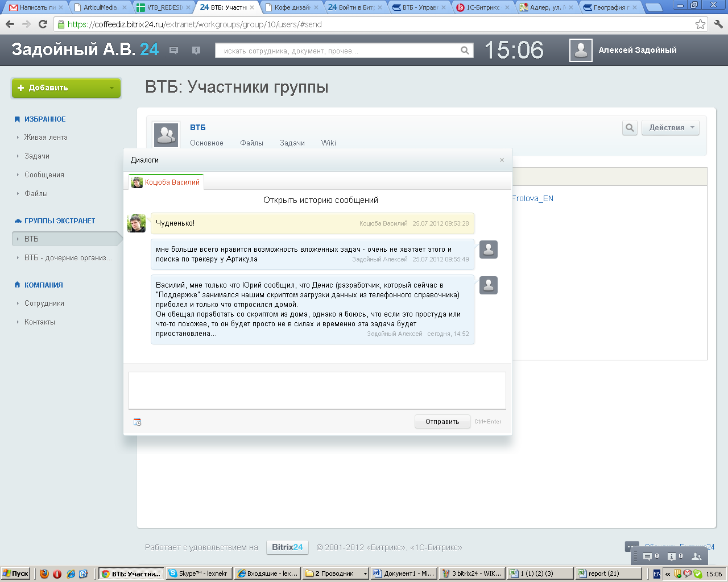Open Живая лента in the sidebar
The width and height of the screenshot is (728, 582).
pos(46,138)
